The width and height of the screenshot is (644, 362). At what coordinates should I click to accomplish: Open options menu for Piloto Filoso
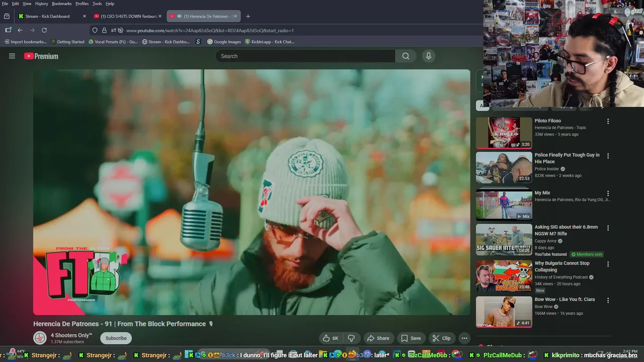pyautogui.click(x=608, y=121)
